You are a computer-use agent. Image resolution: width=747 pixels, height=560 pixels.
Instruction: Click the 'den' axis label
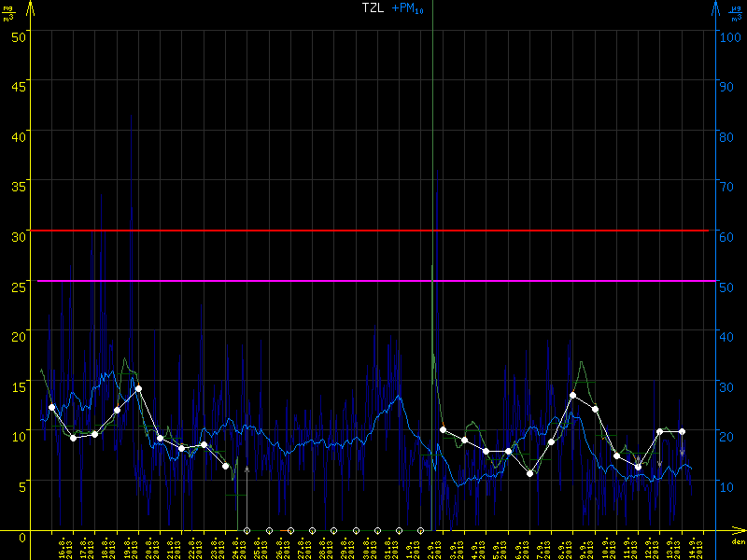pos(738,541)
